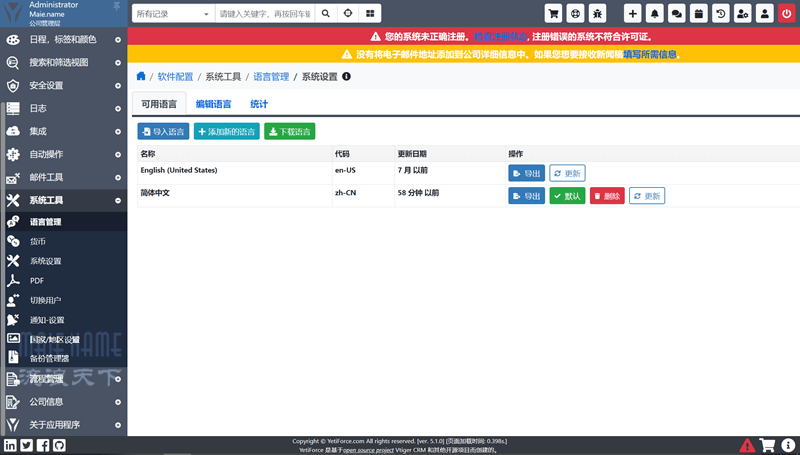Click the user settings gear icon
Screen dimensions: 800x455
(x=742, y=14)
